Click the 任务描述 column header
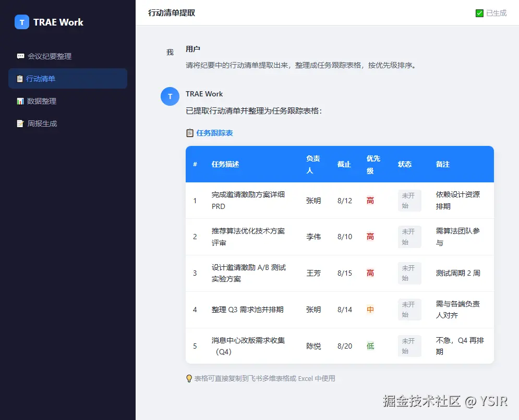 point(225,164)
